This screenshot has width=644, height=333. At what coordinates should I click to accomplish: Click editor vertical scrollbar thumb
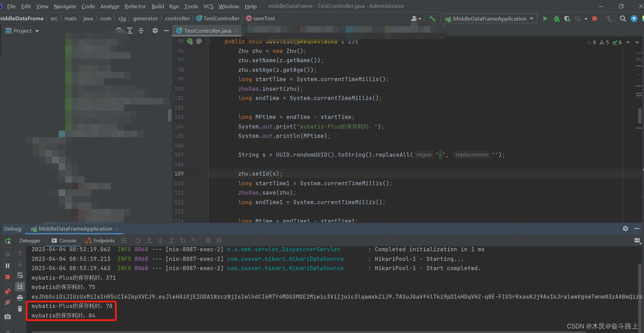point(640,115)
